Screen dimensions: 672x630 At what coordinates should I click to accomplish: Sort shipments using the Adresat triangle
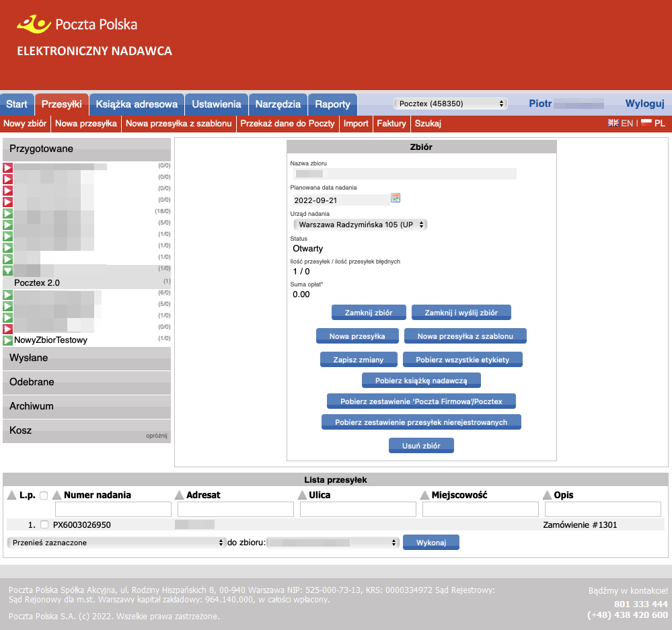click(179, 495)
